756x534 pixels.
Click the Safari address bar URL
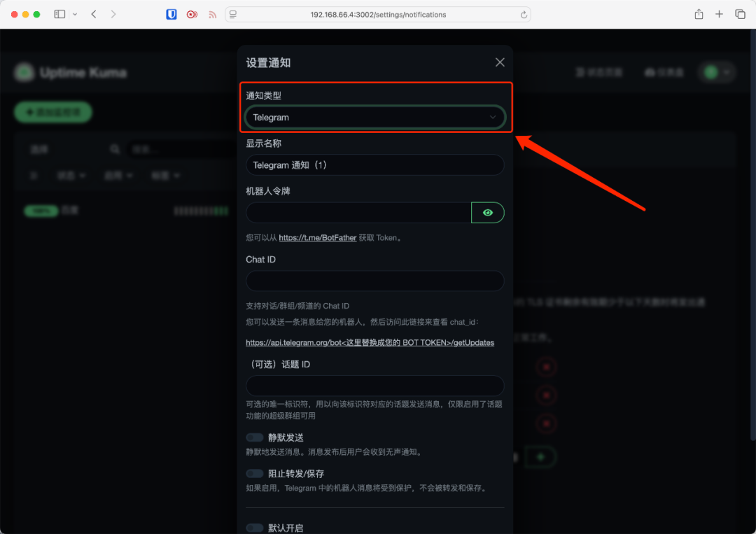(x=378, y=15)
